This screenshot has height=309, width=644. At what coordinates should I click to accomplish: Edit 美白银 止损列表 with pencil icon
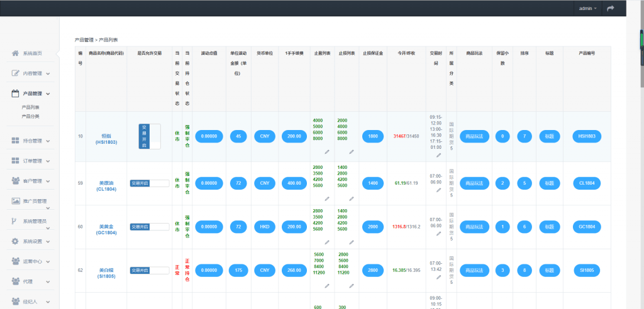point(351,286)
